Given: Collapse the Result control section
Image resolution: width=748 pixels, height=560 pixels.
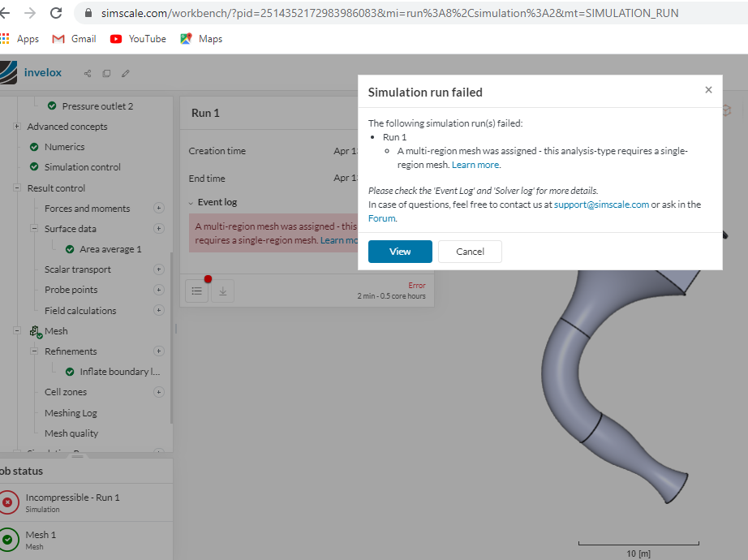Looking at the screenshot, I should 16,188.
